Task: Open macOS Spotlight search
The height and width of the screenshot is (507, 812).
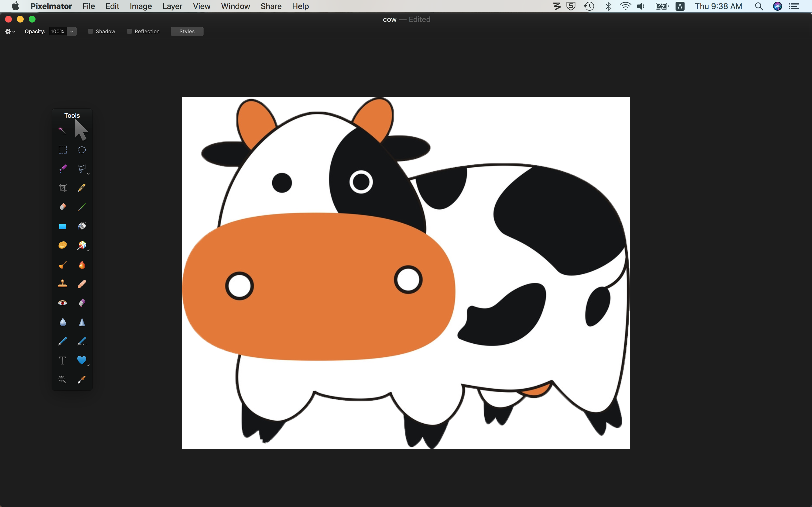Action: (x=759, y=6)
